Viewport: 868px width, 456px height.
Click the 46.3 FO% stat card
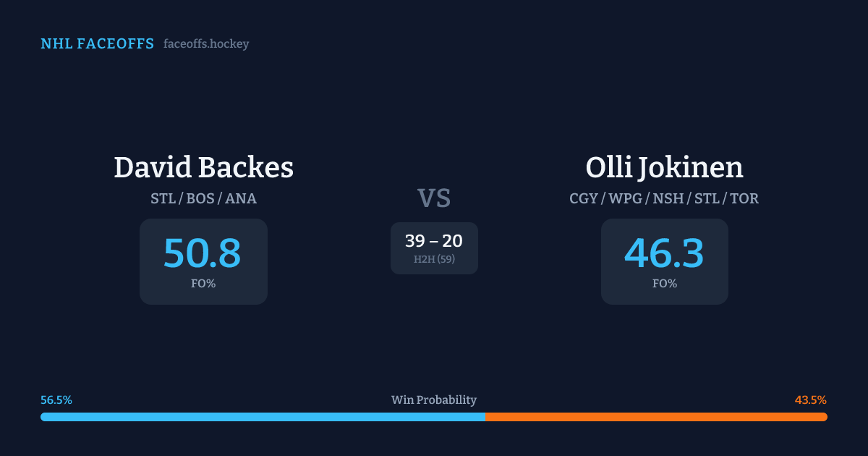(x=664, y=261)
